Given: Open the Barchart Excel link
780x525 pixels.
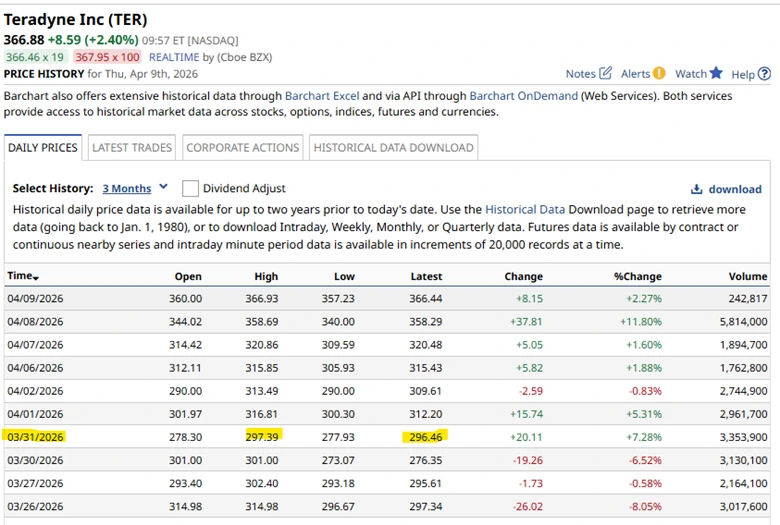Looking at the screenshot, I should [321, 96].
